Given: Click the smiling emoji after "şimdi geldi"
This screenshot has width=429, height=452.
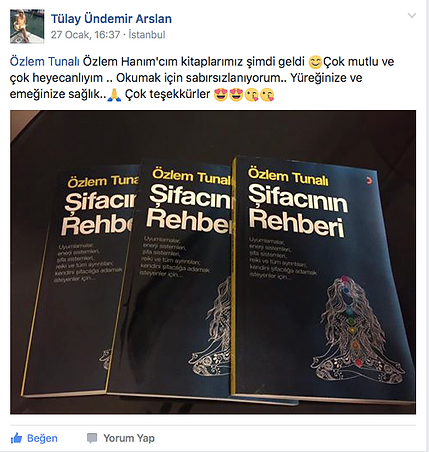Looking at the screenshot, I should 315,62.
